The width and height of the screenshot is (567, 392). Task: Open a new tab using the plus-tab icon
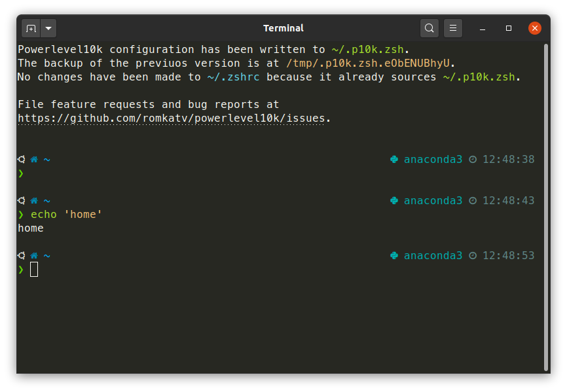pos(31,28)
